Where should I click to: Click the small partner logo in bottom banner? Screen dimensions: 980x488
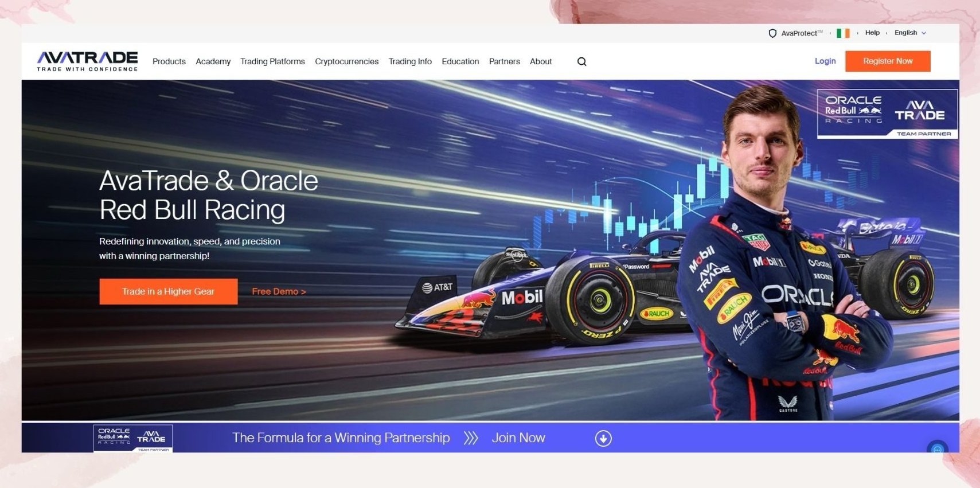pos(133,438)
